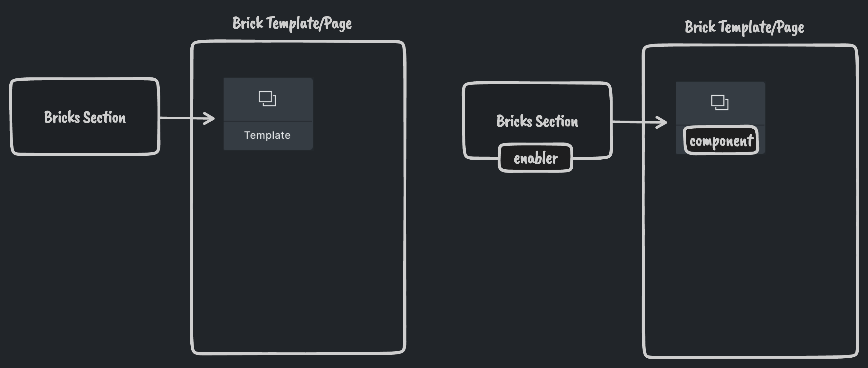
Task: Click the component pill button
Action: 721,140
